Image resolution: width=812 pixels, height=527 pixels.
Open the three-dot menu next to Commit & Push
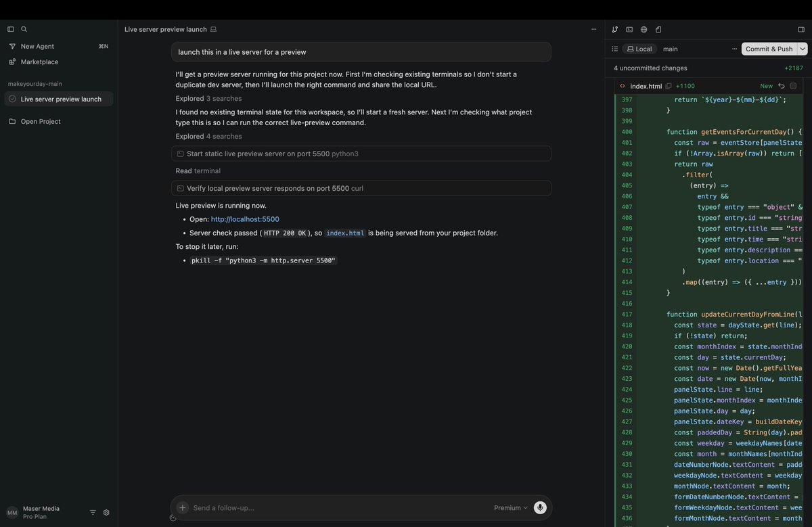point(734,49)
